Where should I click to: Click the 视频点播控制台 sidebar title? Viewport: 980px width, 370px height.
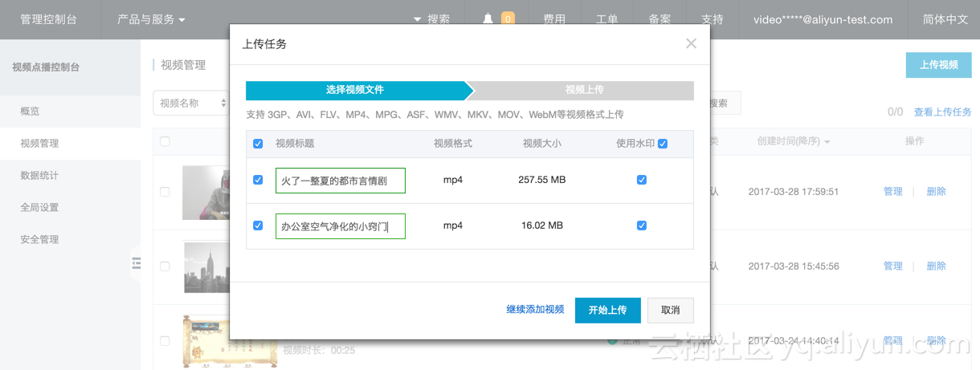(x=46, y=67)
